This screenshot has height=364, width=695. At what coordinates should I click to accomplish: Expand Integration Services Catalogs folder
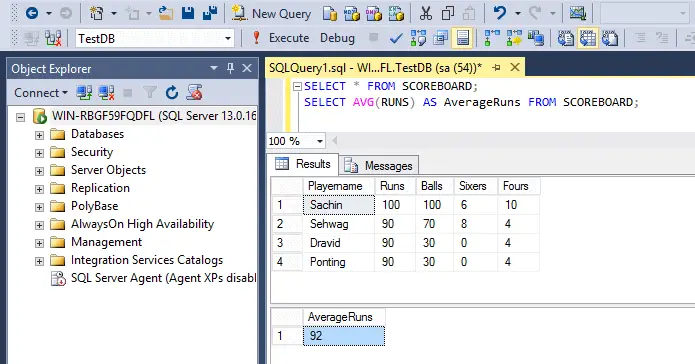39,261
